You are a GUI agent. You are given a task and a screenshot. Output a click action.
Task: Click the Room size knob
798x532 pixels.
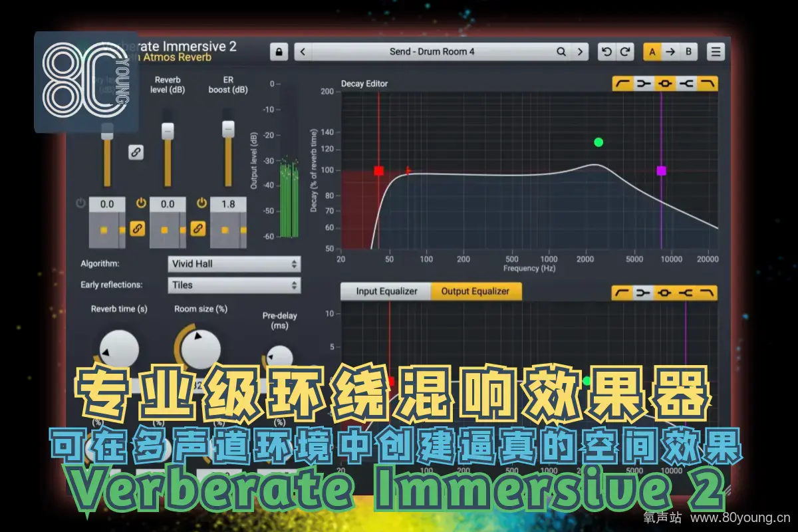200,348
